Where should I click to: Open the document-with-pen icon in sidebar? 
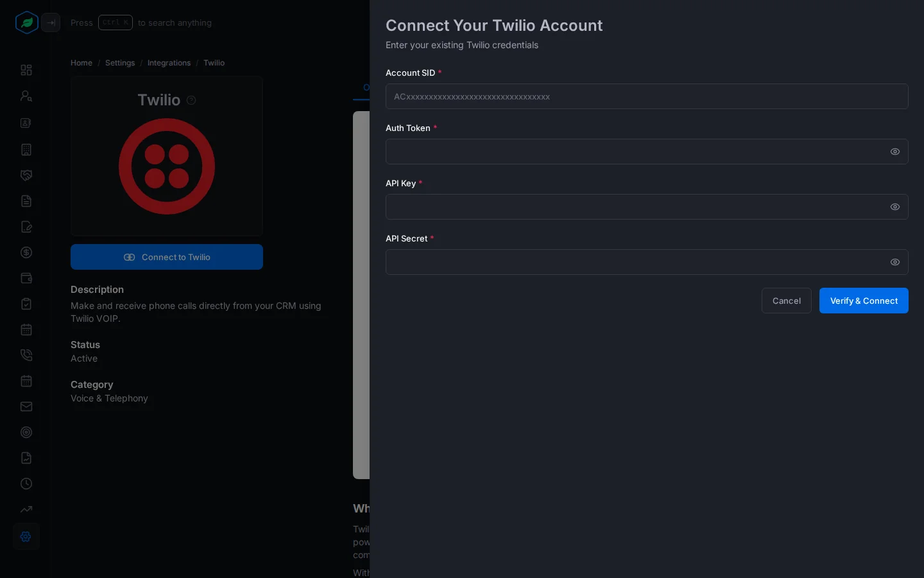click(x=26, y=227)
